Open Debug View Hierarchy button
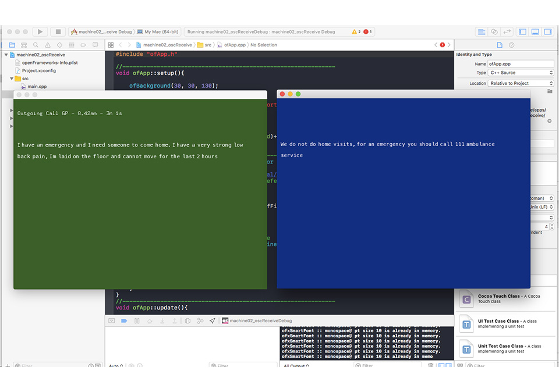This screenshot has height=392, width=559. click(x=188, y=321)
